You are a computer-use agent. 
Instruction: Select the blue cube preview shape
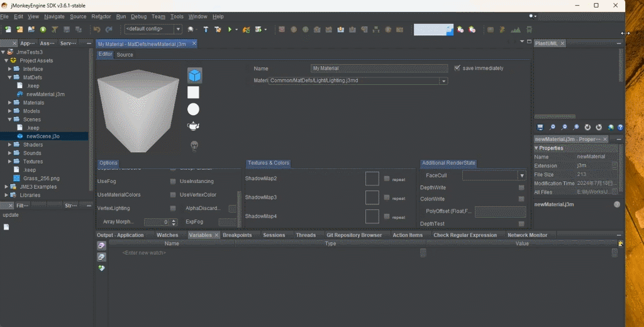[195, 75]
